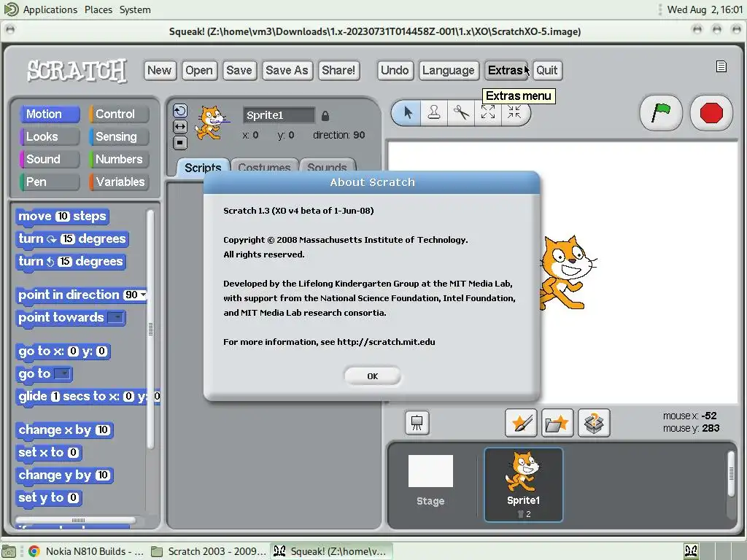The image size is (747, 560).
Task: Click the surprise sprite box icon
Action: coord(594,422)
